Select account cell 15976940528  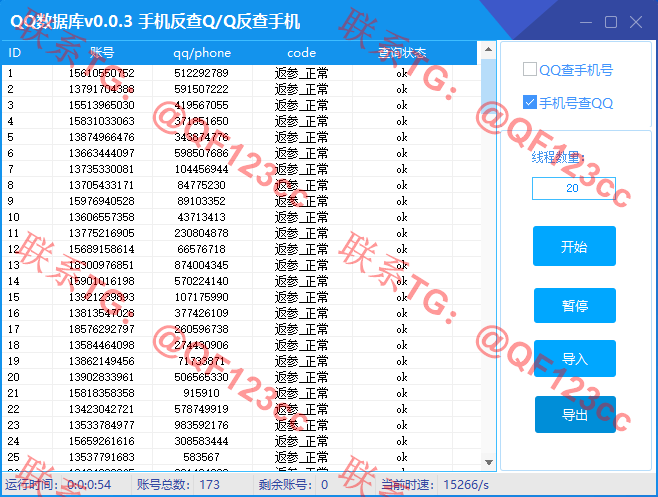[102, 201]
